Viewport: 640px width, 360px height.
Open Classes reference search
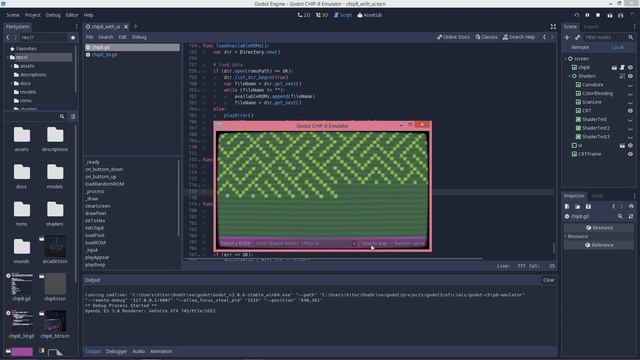click(x=486, y=37)
